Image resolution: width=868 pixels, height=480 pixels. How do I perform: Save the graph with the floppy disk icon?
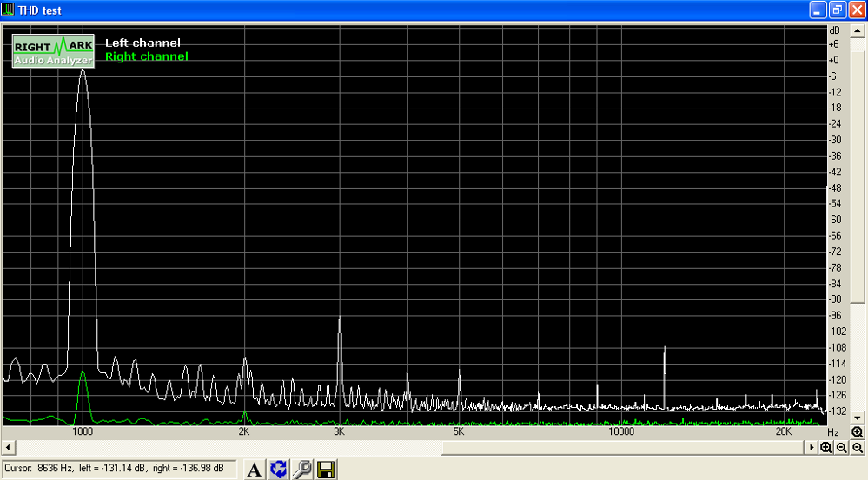pyautogui.click(x=326, y=470)
